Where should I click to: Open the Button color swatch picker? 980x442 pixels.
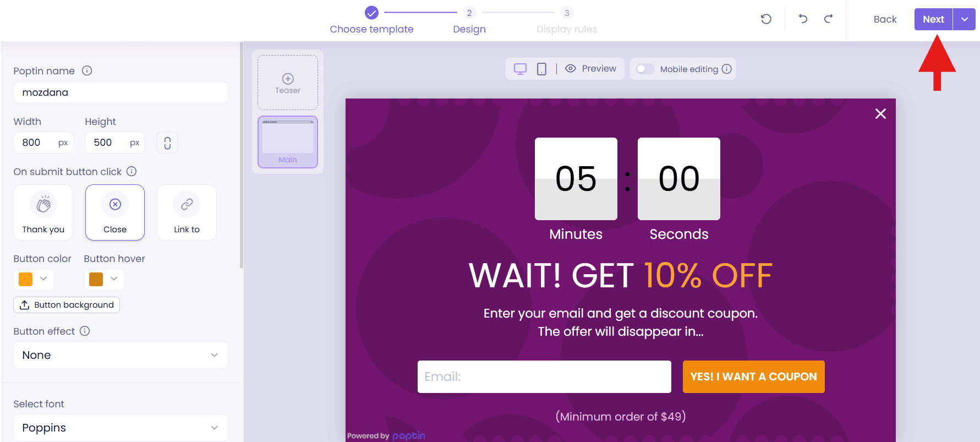coord(34,279)
